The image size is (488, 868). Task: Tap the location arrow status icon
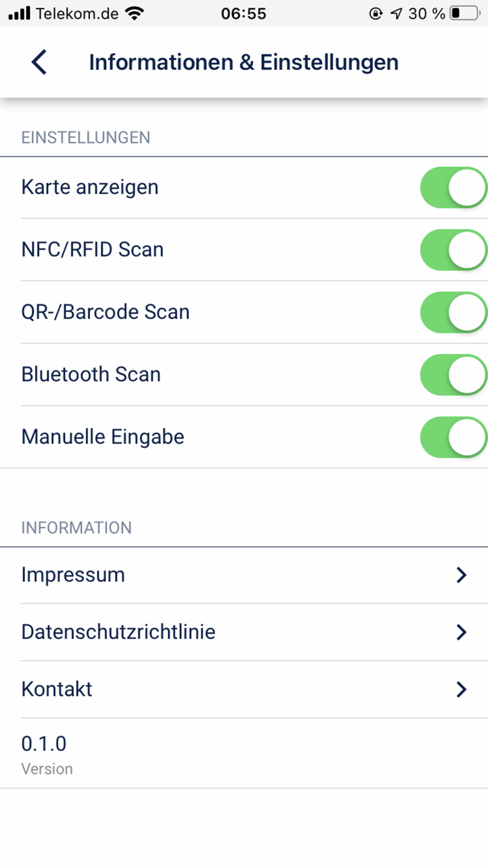click(x=397, y=13)
